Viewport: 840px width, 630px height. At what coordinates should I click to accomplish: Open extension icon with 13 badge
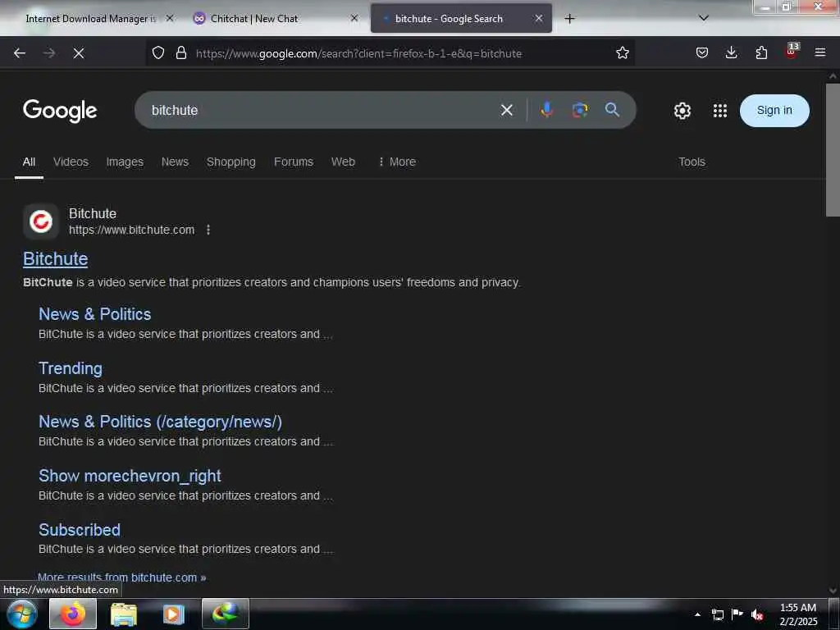click(x=792, y=52)
